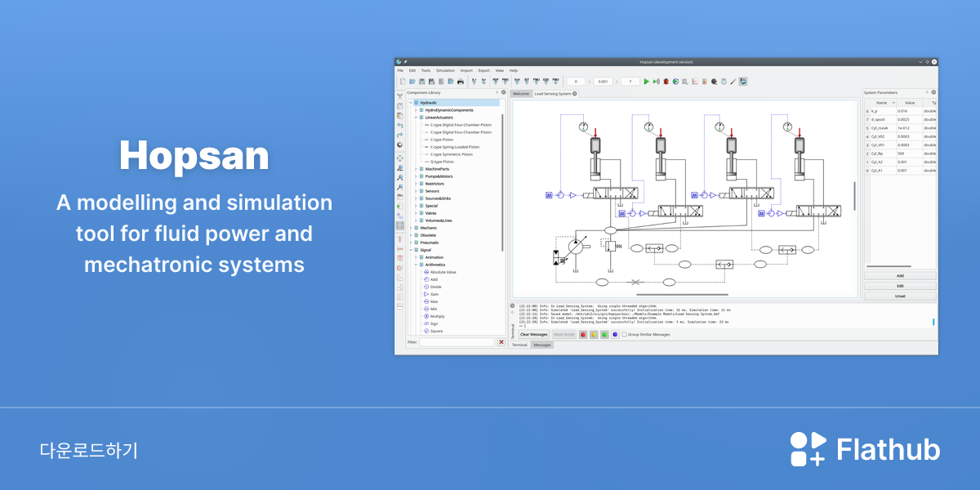Click the Add button in System Parameters
980x490 pixels.
coord(900,276)
